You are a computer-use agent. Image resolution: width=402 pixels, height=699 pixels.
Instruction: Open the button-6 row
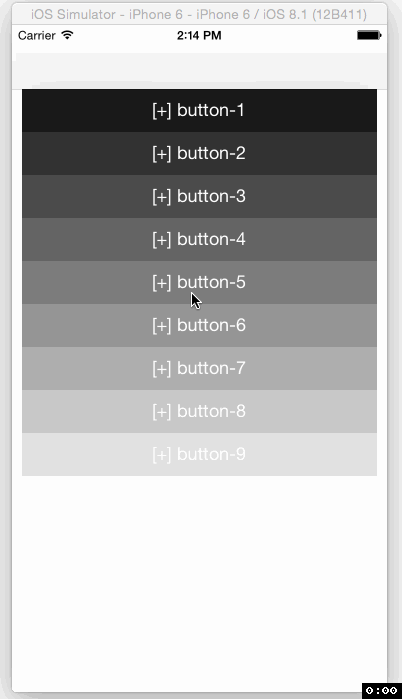(199, 325)
